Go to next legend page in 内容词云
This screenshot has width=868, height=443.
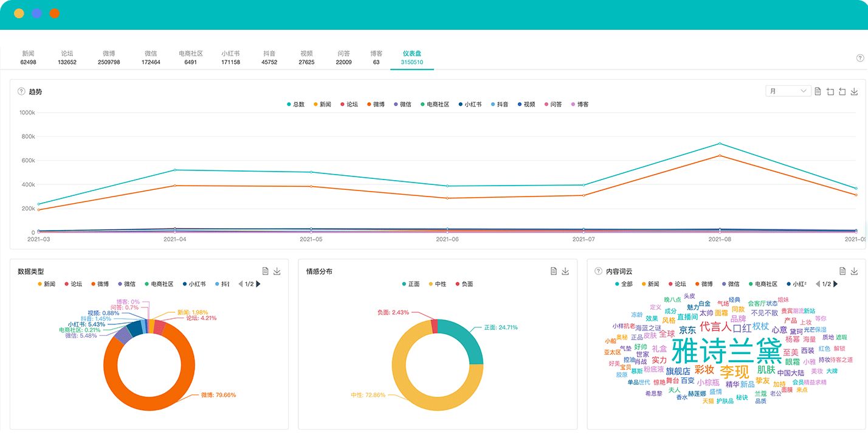tap(836, 284)
